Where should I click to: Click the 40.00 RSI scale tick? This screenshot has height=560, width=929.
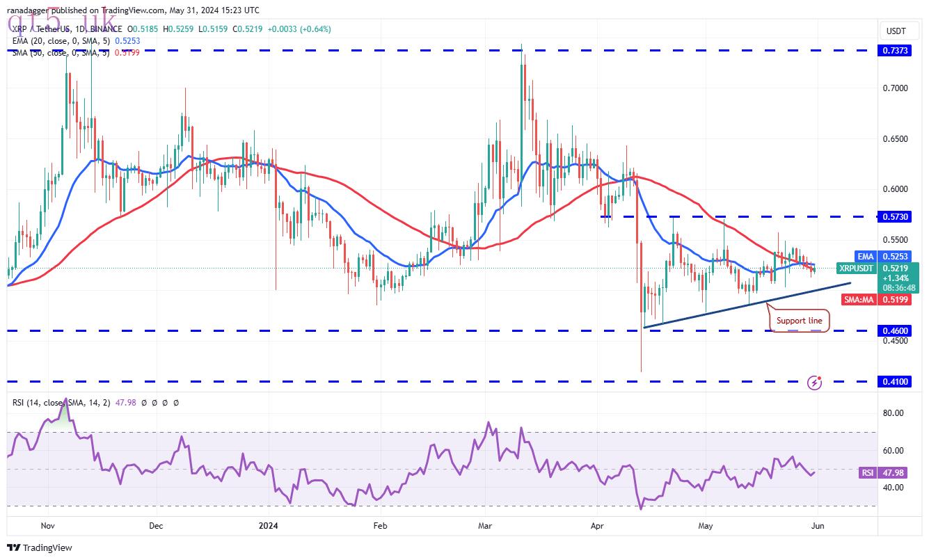coord(894,487)
